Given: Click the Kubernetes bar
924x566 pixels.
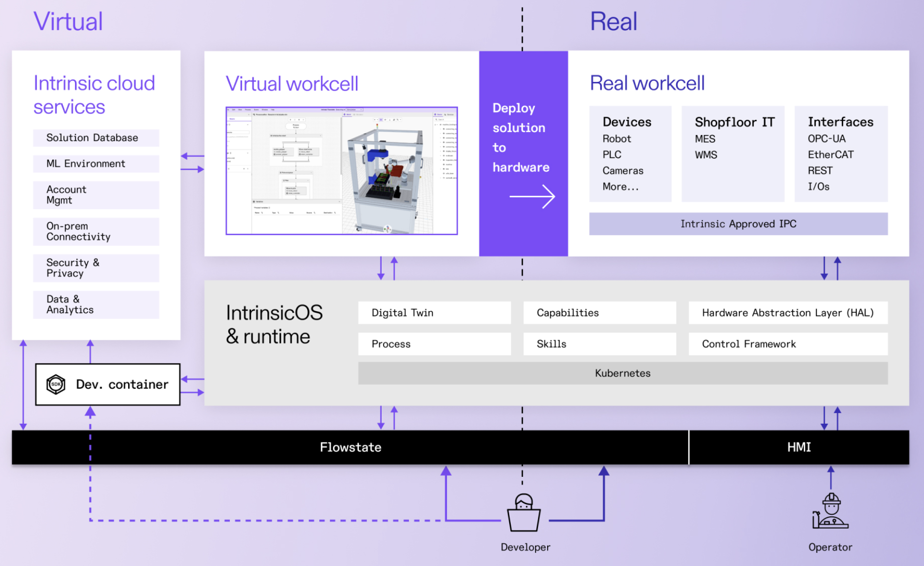Looking at the screenshot, I should [x=623, y=373].
